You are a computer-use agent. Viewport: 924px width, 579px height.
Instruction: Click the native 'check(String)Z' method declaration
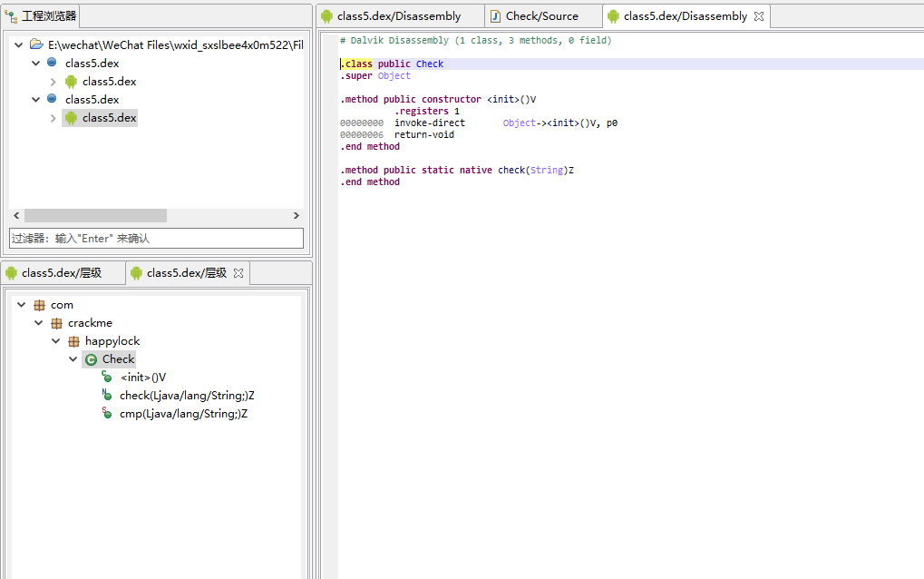click(457, 170)
